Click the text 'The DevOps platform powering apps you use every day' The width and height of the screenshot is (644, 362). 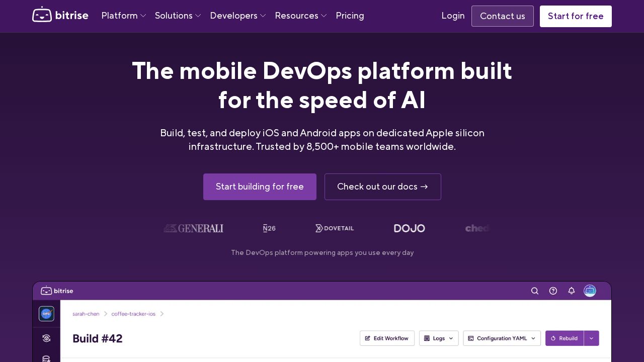pos(322,252)
